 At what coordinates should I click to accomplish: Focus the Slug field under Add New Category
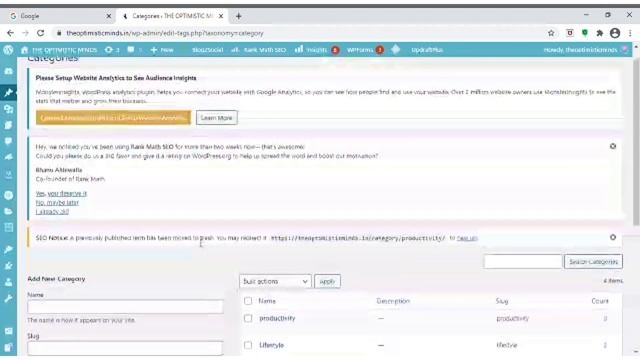125,348
